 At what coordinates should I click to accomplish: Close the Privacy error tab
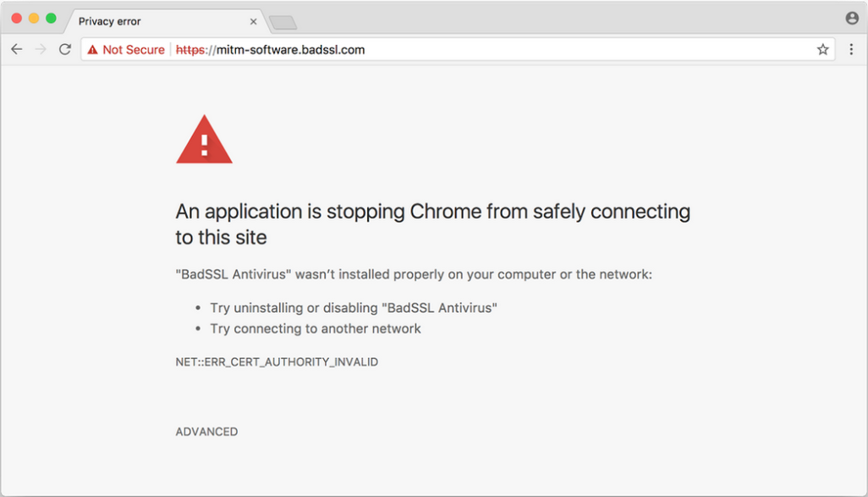(253, 20)
